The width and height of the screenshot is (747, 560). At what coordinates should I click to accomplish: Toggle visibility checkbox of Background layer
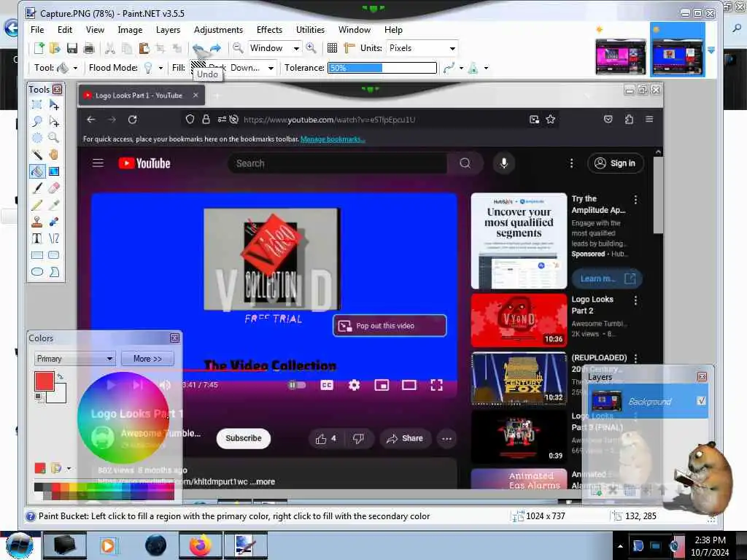(701, 401)
